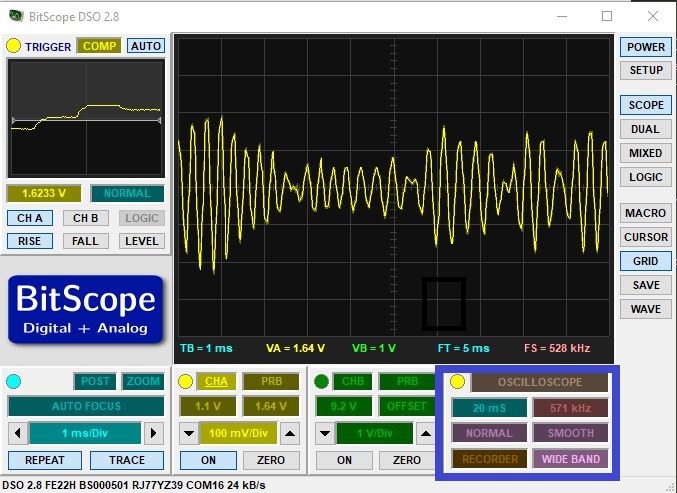Click channel B 9.2 V range value
The width and height of the screenshot is (677, 493).
(x=344, y=406)
